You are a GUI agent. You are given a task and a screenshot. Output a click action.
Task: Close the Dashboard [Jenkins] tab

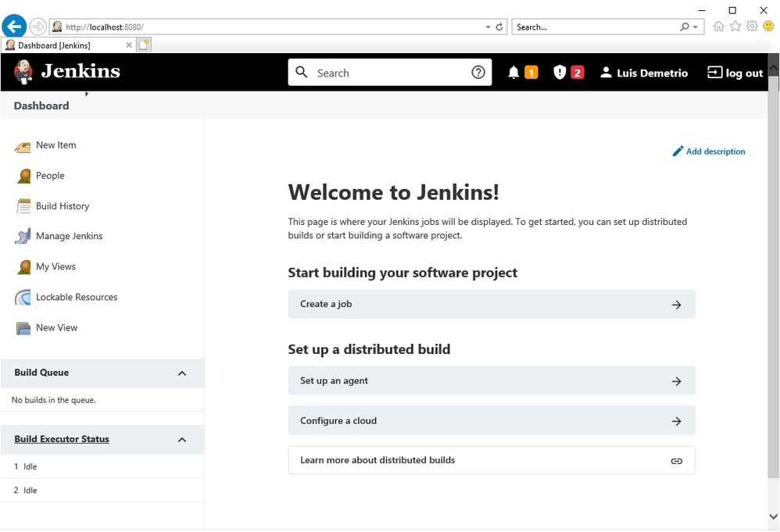tap(129, 45)
